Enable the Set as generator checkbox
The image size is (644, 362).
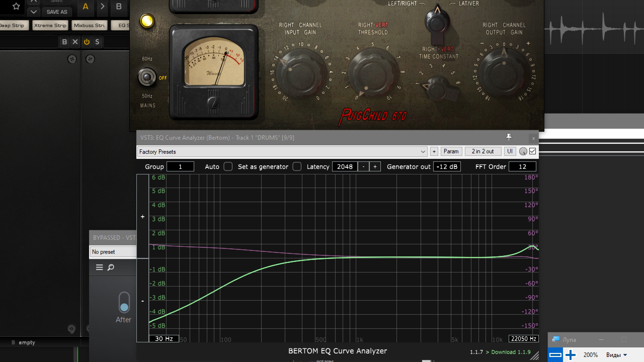click(297, 166)
